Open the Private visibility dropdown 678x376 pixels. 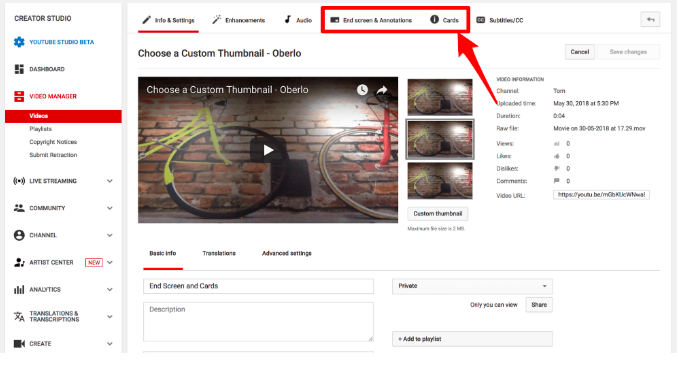[x=472, y=286]
